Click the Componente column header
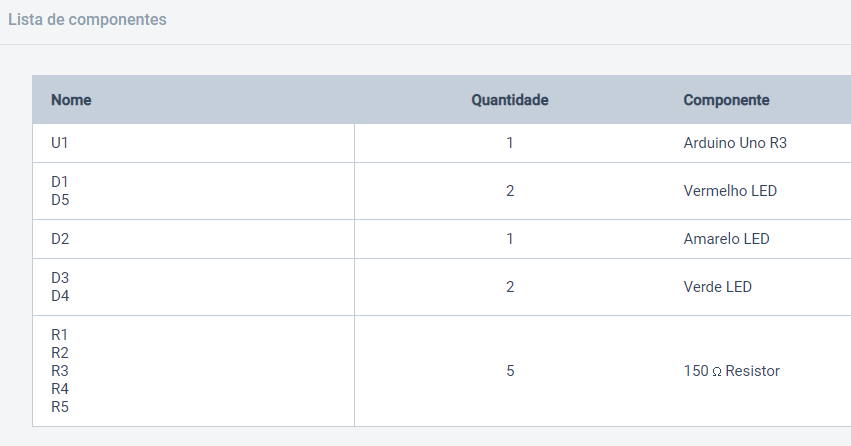This screenshot has width=851, height=446. [726, 100]
